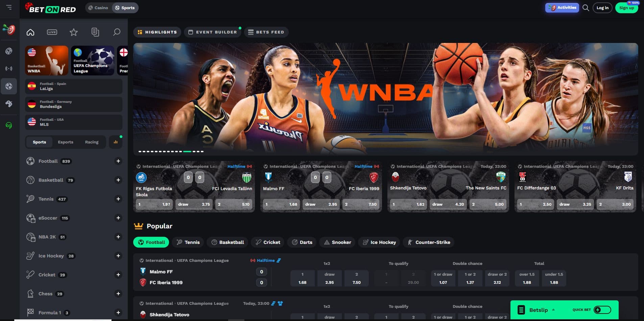The width and height of the screenshot is (644, 321).
Task: Click the jersey icon in Shkendija Tetovo row
Action: click(x=280, y=303)
